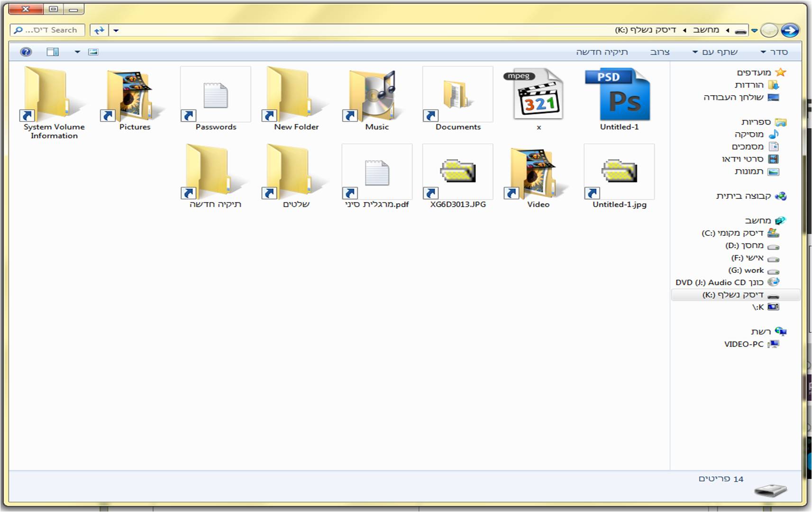
Task: Open the שתף עם (Share with) menu
Action: (x=715, y=52)
